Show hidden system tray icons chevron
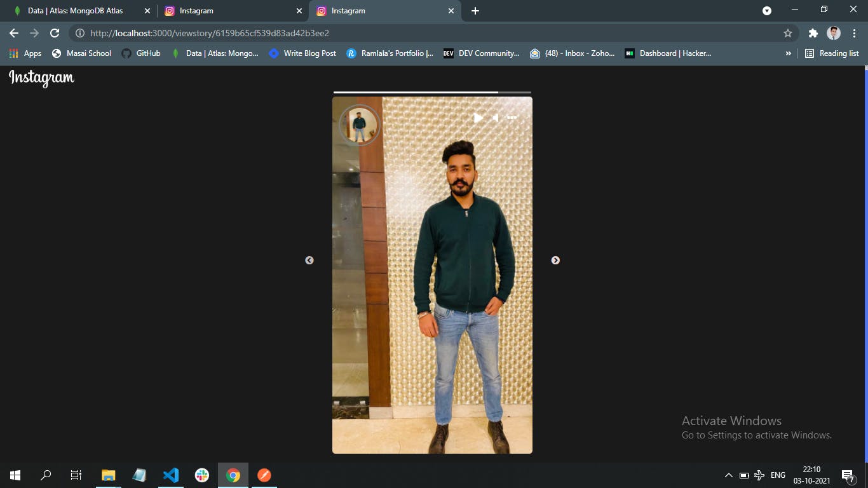This screenshot has height=488, width=868. (728, 475)
